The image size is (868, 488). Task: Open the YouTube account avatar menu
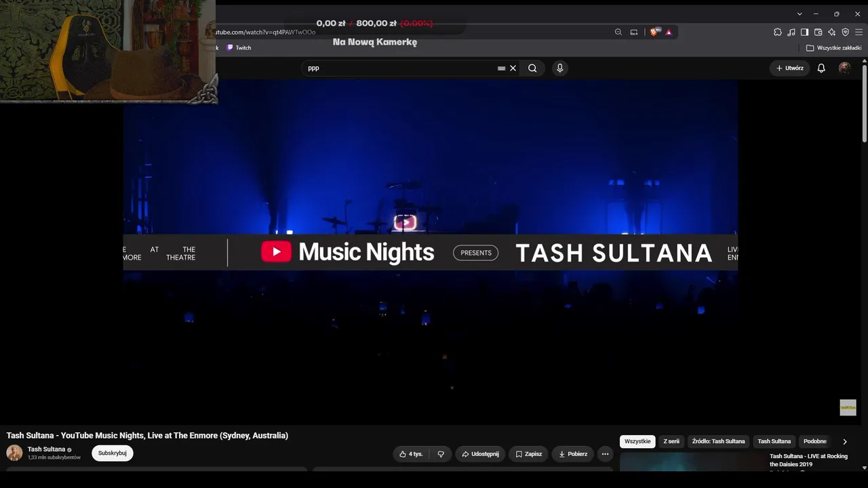[844, 68]
